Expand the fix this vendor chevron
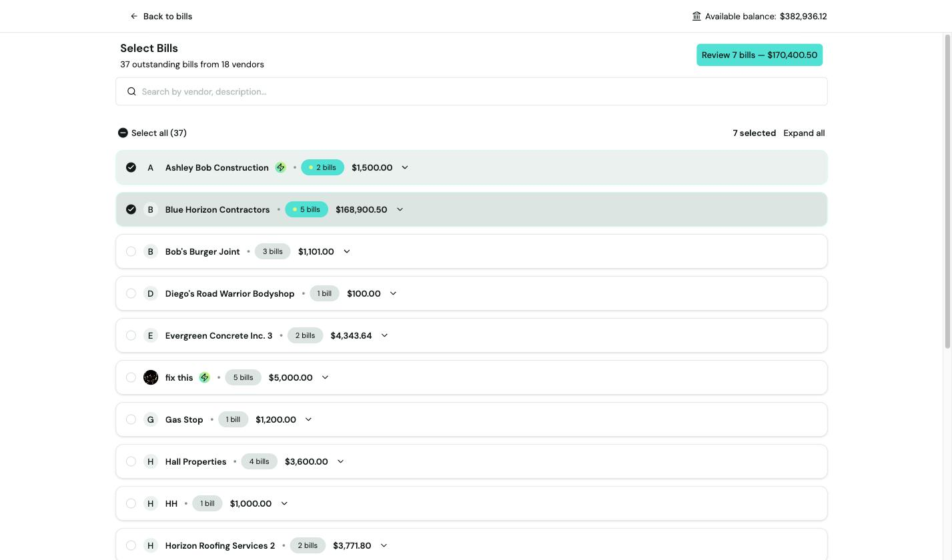952x560 pixels. click(325, 377)
